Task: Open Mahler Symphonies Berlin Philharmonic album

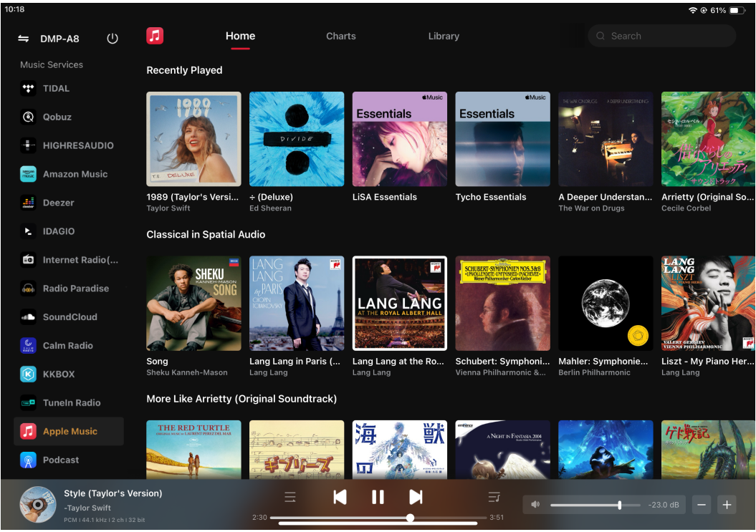Action: click(606, 303)
